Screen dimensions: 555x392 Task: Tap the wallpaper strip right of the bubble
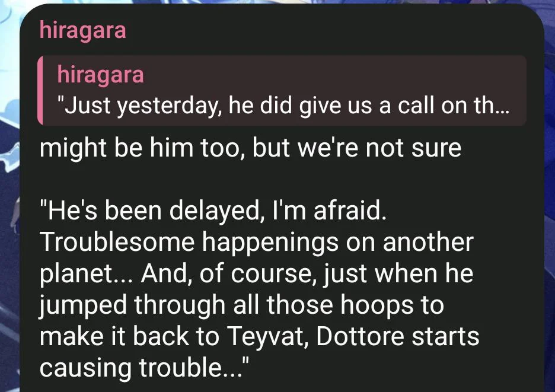(550, 212)
